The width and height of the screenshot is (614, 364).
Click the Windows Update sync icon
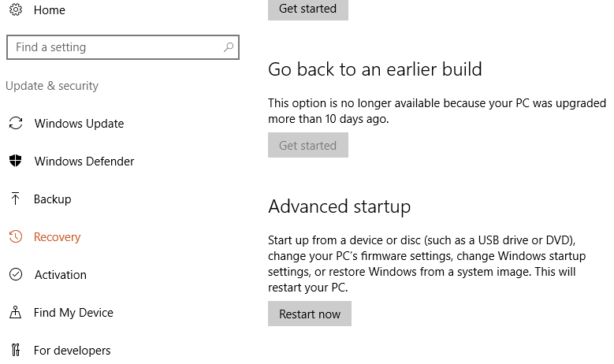(15, 124)
